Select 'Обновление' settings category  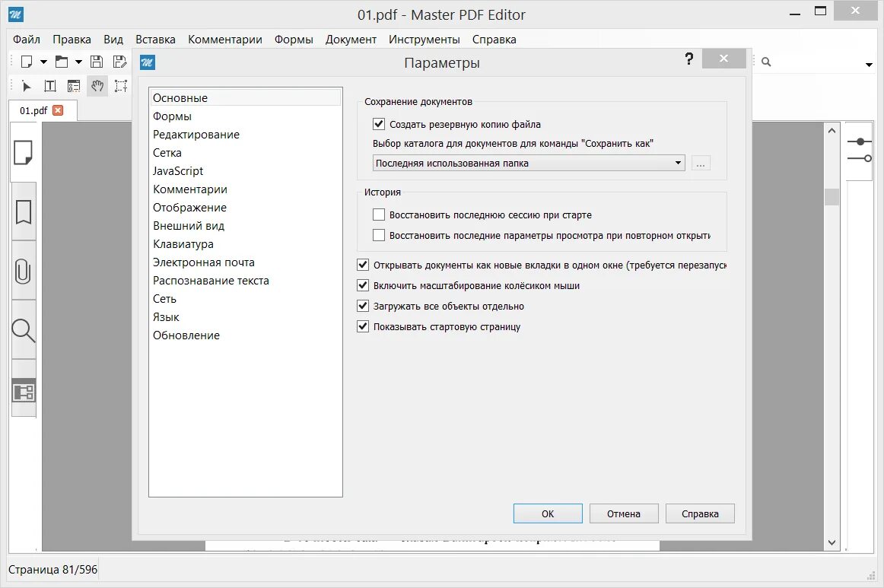tap(245, 335)
